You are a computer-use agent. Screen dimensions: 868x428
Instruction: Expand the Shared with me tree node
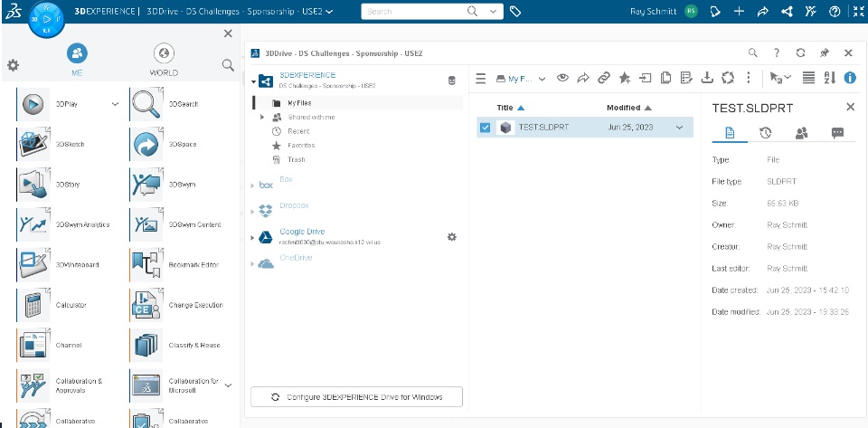[x=262, y=118]
